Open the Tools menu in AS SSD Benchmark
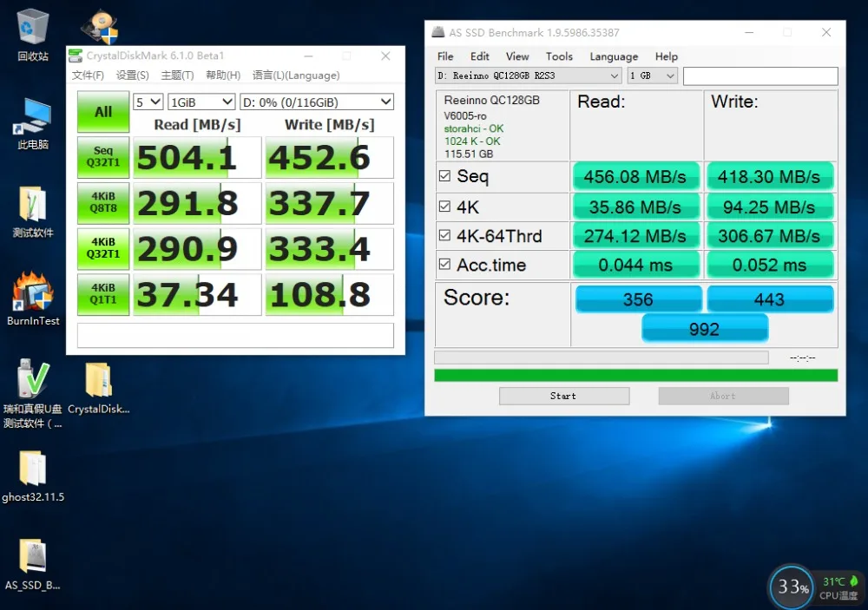Viewport: 868px width, 610px height. pos(559,56)
